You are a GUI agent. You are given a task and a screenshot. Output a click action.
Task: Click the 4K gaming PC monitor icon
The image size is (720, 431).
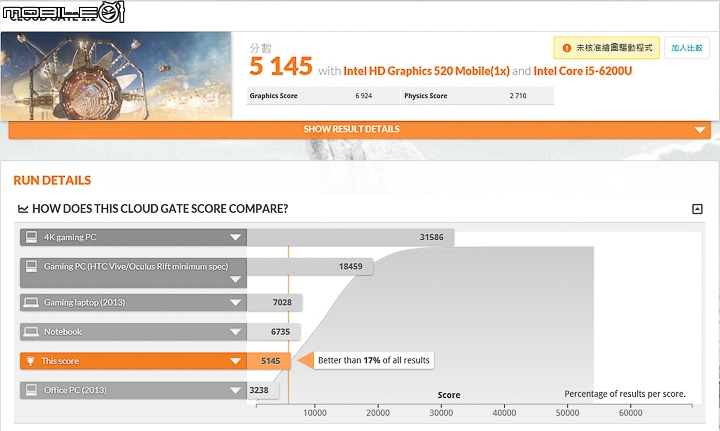click(31, 237)
